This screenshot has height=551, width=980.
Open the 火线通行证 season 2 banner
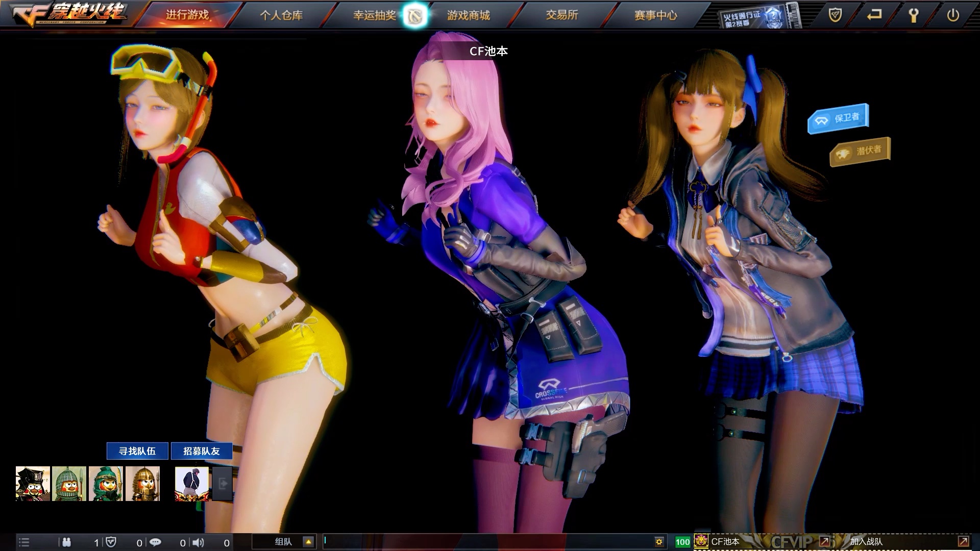pyautogui.click(x=759, y=17)
